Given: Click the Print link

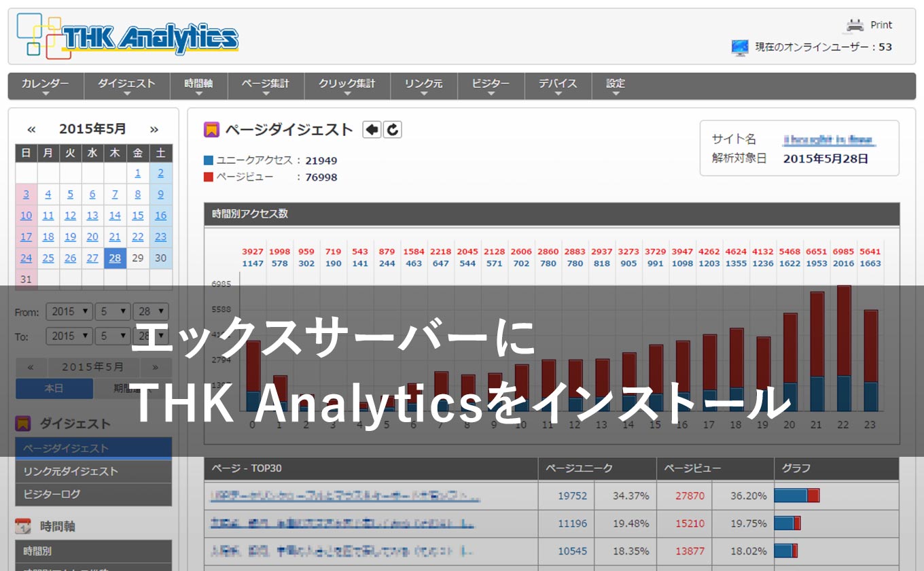Looking at the screenshot, I should coord(881,25).
